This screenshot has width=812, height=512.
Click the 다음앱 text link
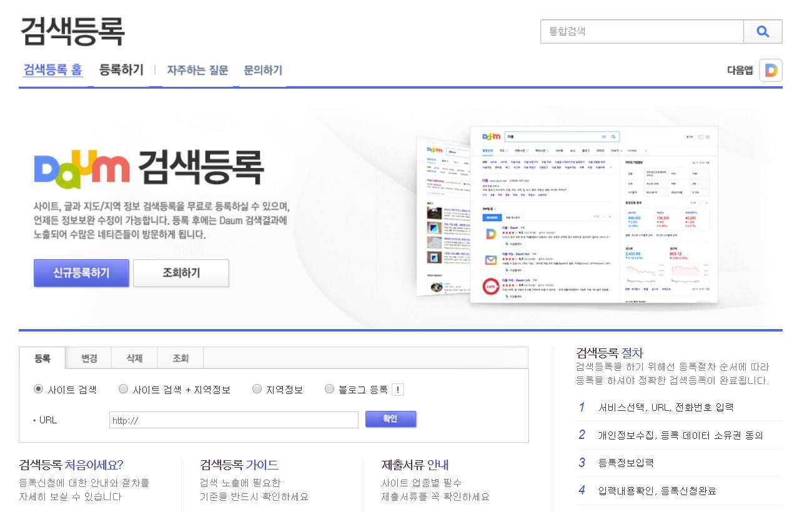point(740,71)
